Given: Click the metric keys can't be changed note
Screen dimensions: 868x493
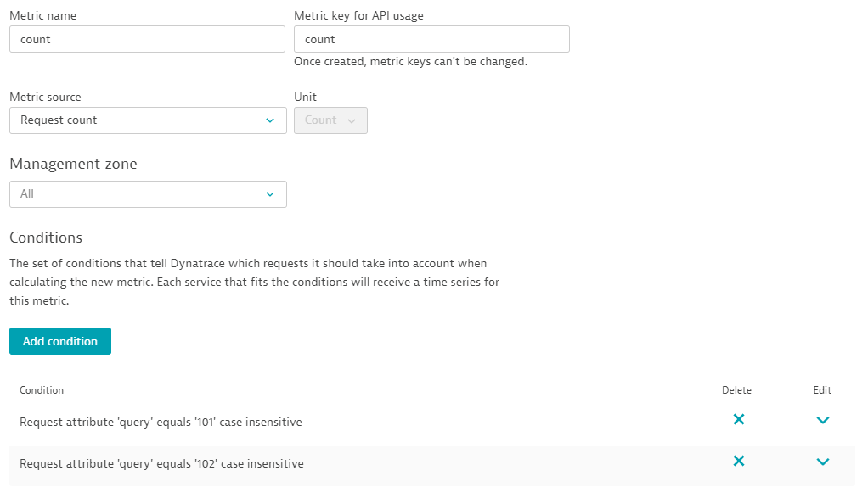Looking at the screenshot, I should (x=410, y=62).
